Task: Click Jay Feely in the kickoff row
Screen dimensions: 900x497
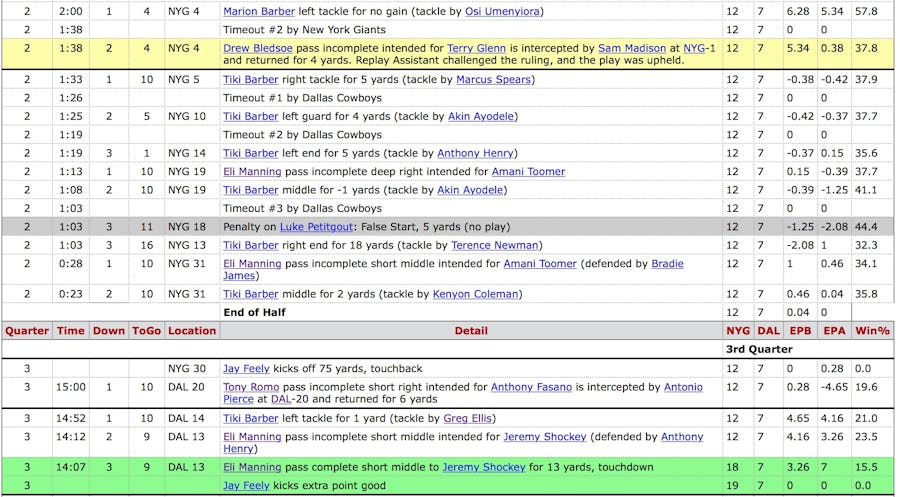Action: tap(246, 368)
